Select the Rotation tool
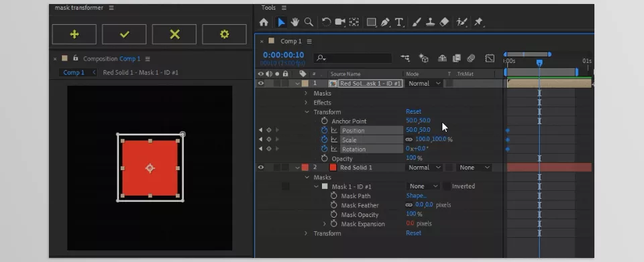 point(327,22)
